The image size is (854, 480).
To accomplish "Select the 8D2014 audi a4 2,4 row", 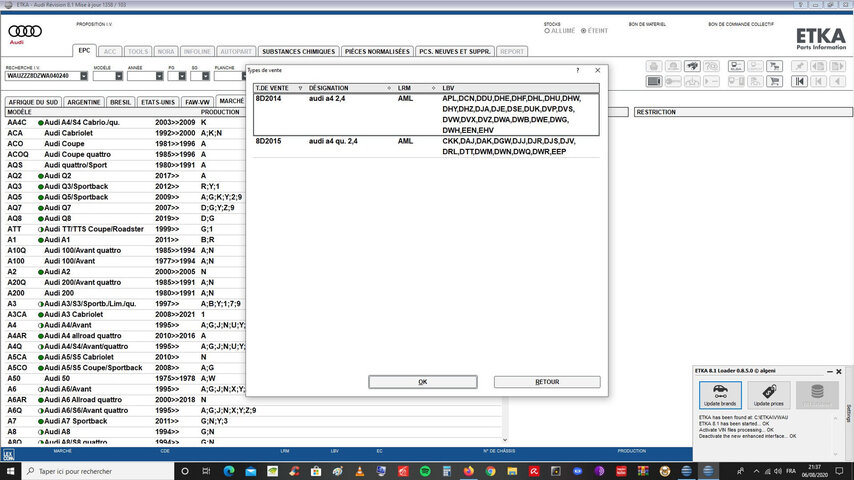I will click(x=426, y=114).
